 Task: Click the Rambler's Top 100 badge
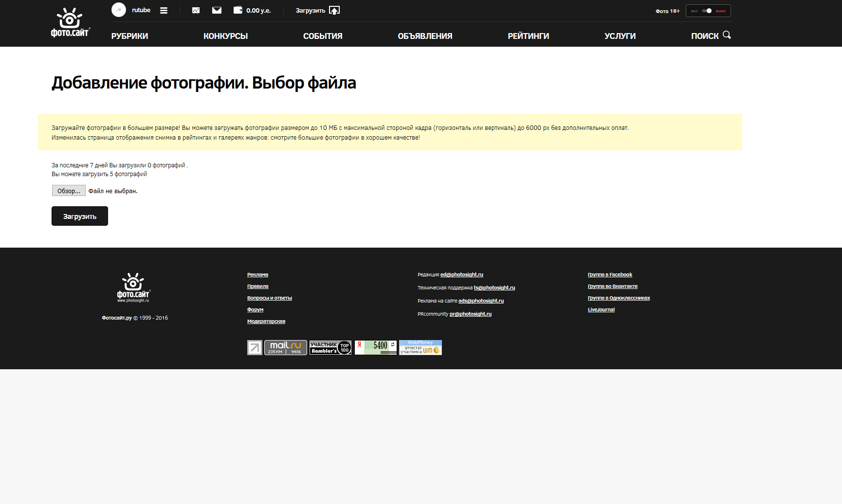[330, 347]
